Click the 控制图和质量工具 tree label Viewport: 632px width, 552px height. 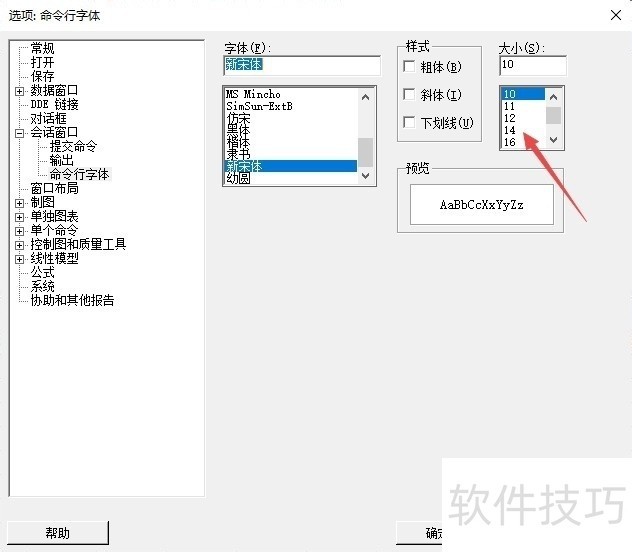point(79,244)
